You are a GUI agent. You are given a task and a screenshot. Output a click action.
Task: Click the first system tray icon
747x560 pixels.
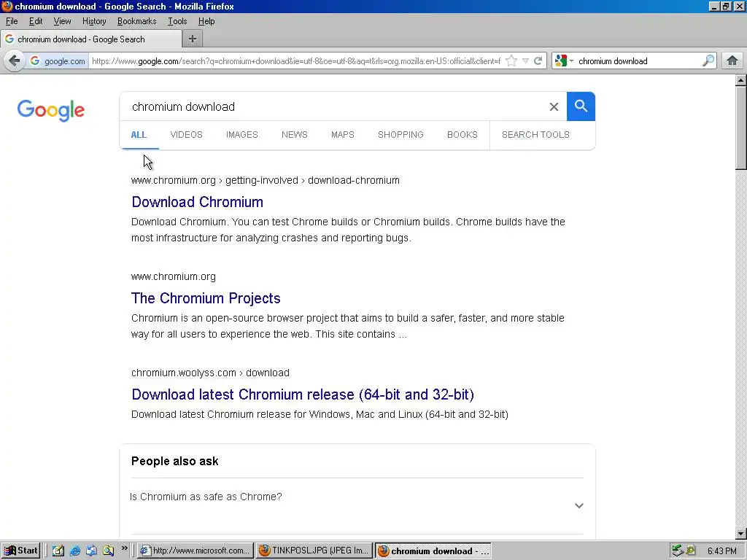point(678,551)
